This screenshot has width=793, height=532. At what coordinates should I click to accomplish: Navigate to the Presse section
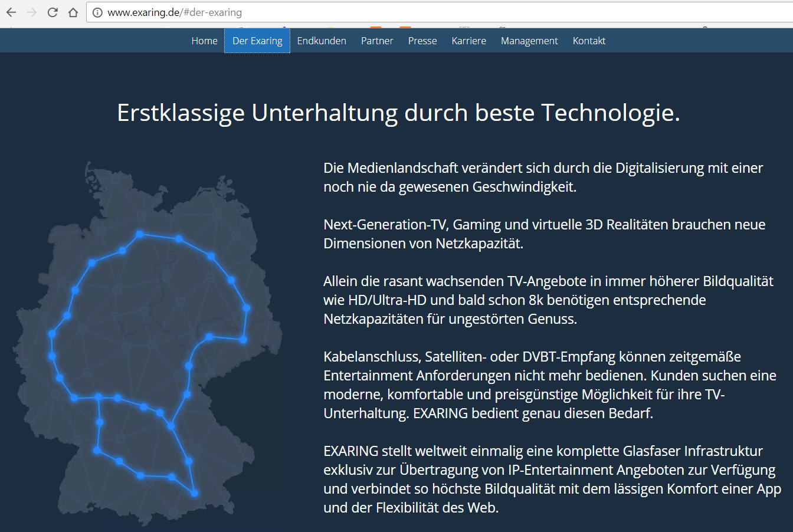click(x=422, y=41)
